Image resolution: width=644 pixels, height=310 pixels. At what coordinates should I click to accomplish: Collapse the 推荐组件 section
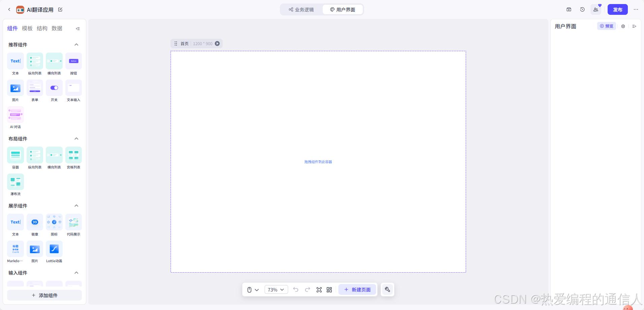76,44
